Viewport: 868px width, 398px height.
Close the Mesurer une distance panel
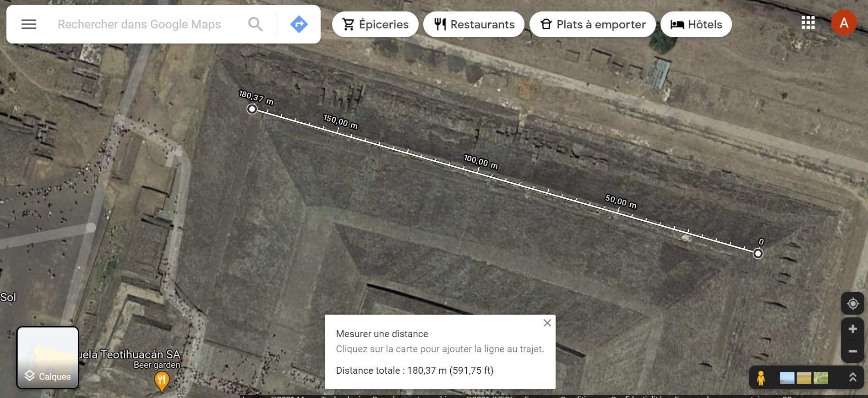(547, 323)
